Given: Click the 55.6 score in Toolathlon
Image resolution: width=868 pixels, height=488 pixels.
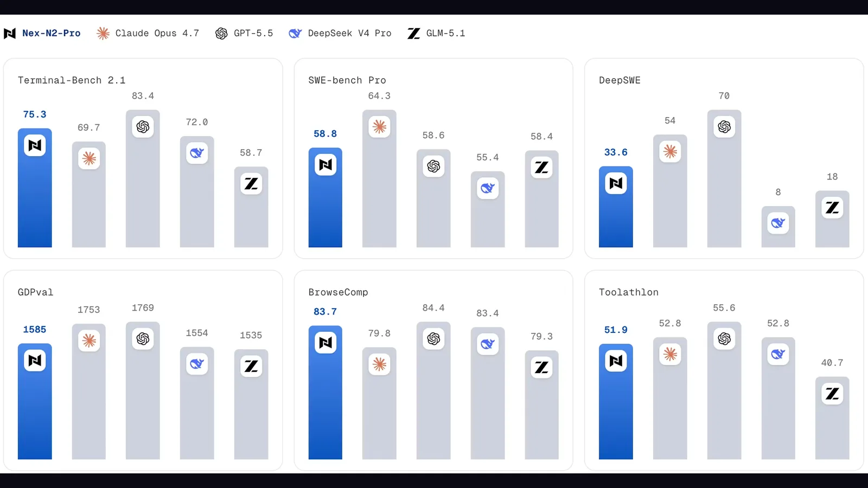Looking at the screenshot, I should click(x=724, y=308).
